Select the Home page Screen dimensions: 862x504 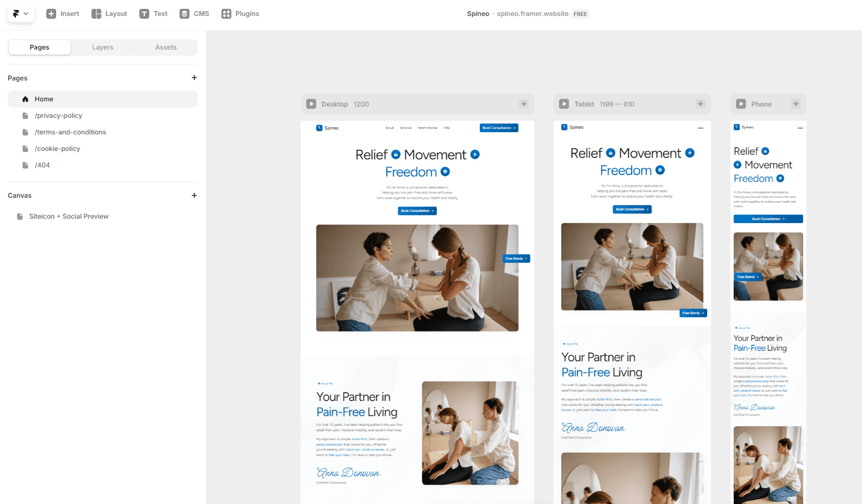(x=102, y=99)
